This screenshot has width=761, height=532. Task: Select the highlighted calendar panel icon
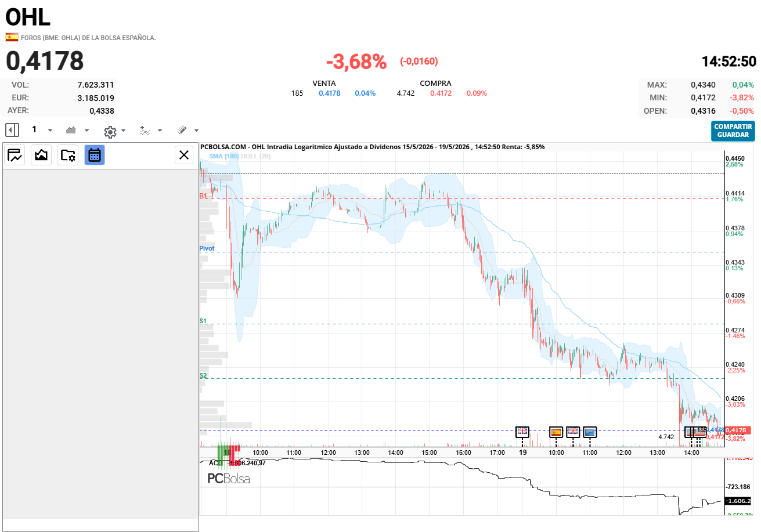coord(95,155)
